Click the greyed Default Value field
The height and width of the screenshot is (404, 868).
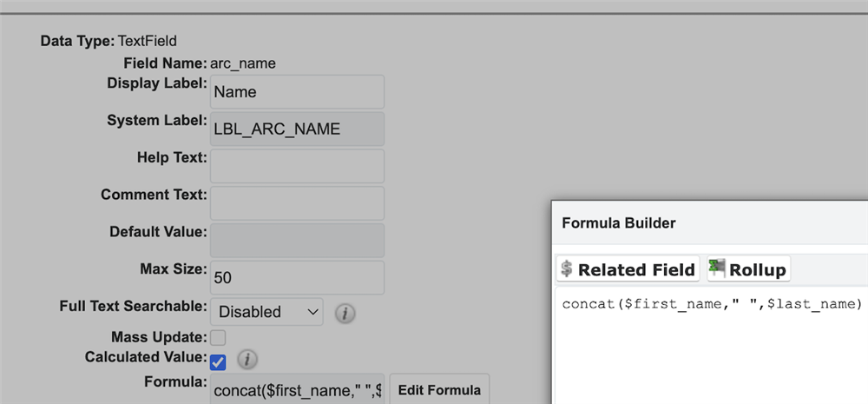pyautogui.click(x=297, y=241)
